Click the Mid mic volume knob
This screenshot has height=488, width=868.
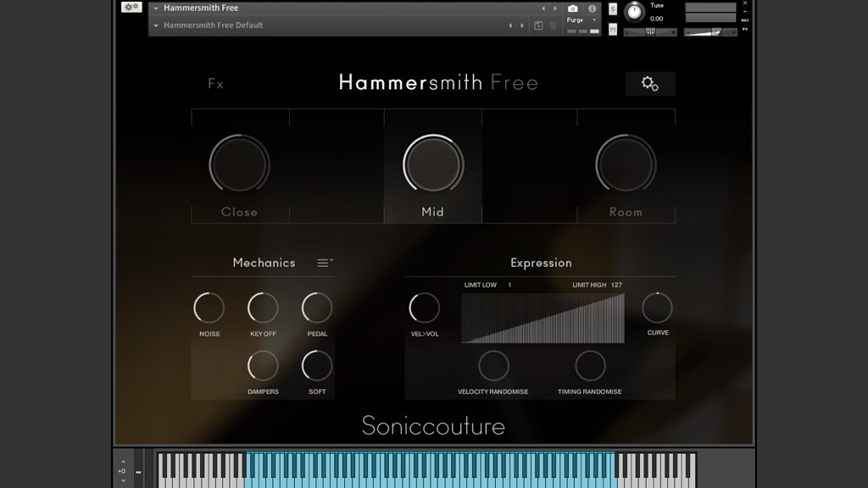tap(433, 164)
